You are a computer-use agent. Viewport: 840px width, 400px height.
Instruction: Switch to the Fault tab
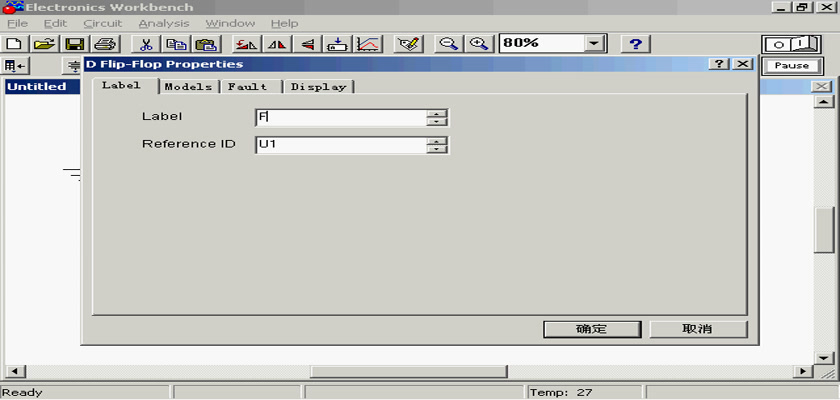248,87
